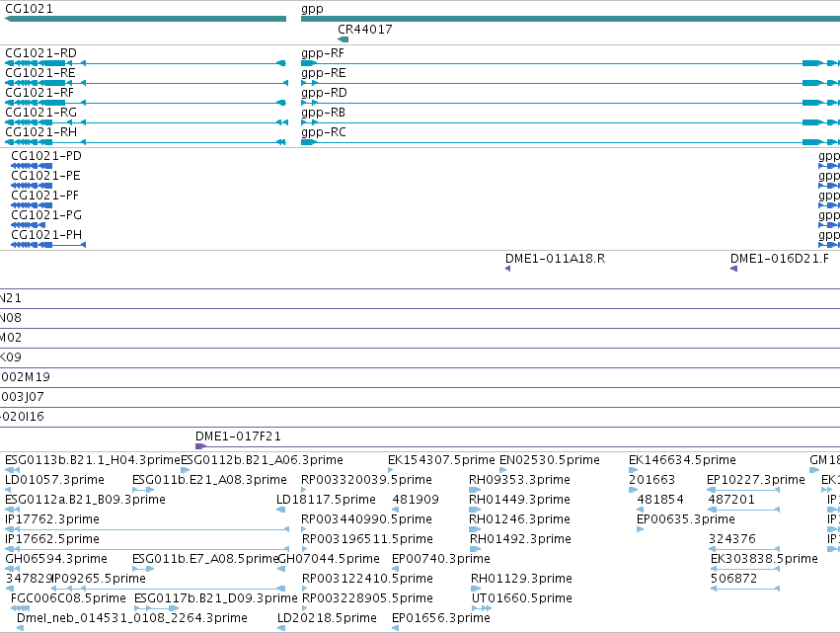The width and height of the screenshot is (840, 633).
Task: Select EST RH01492.3prime
Action: tap(521, 540)
